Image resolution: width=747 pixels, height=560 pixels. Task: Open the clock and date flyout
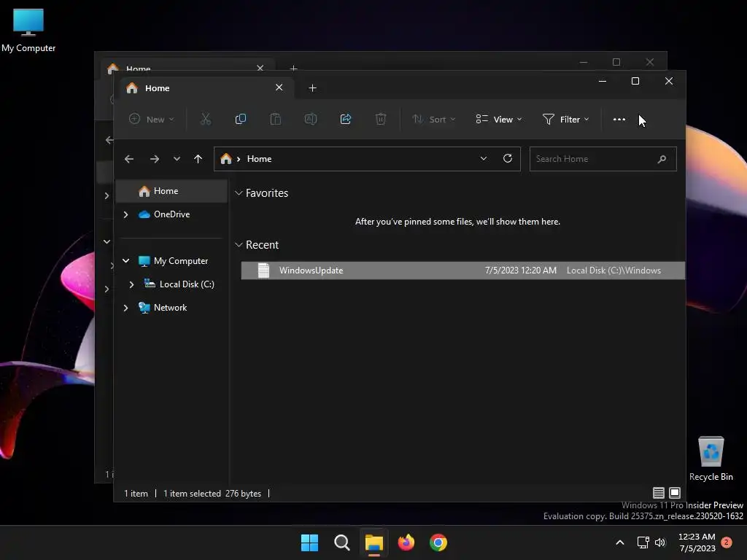point(697,542)
